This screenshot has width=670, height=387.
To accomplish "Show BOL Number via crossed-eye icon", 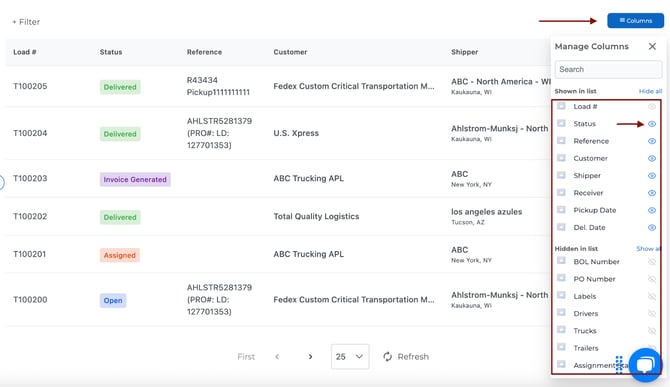I will pos(652,262).
